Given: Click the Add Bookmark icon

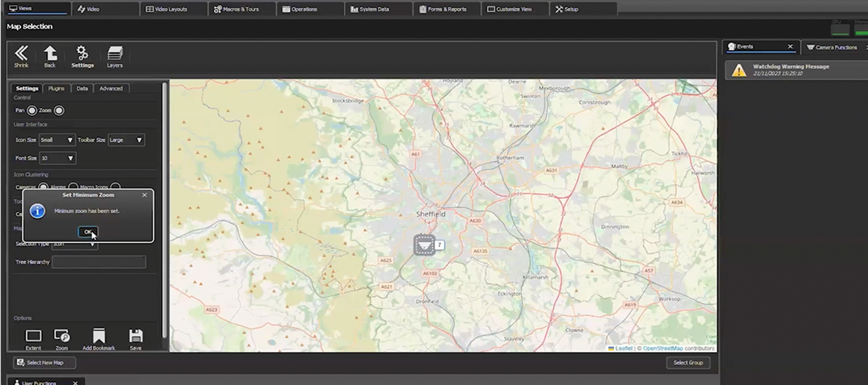Looking at the screenshot, I should tap(99, 336).
